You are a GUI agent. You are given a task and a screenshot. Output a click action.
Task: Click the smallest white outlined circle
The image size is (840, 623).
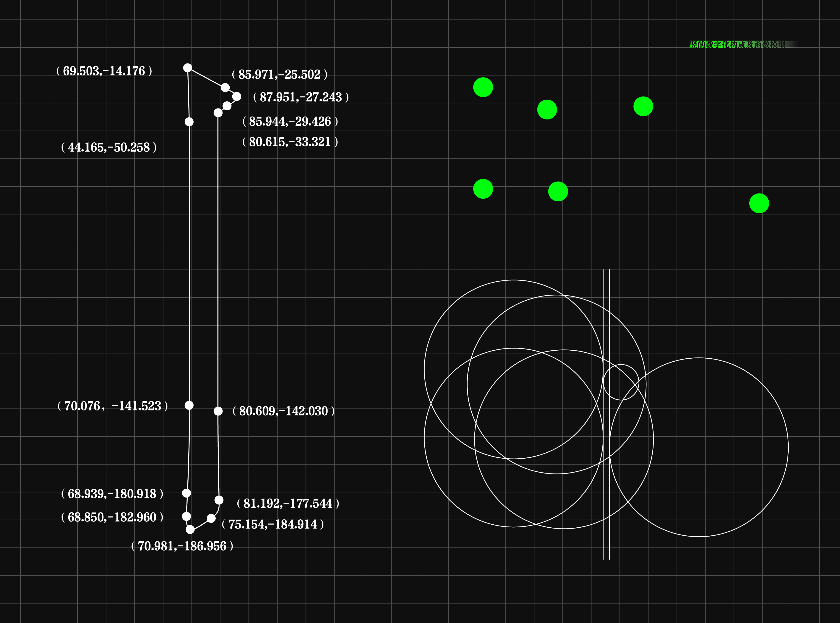point(621,382)
